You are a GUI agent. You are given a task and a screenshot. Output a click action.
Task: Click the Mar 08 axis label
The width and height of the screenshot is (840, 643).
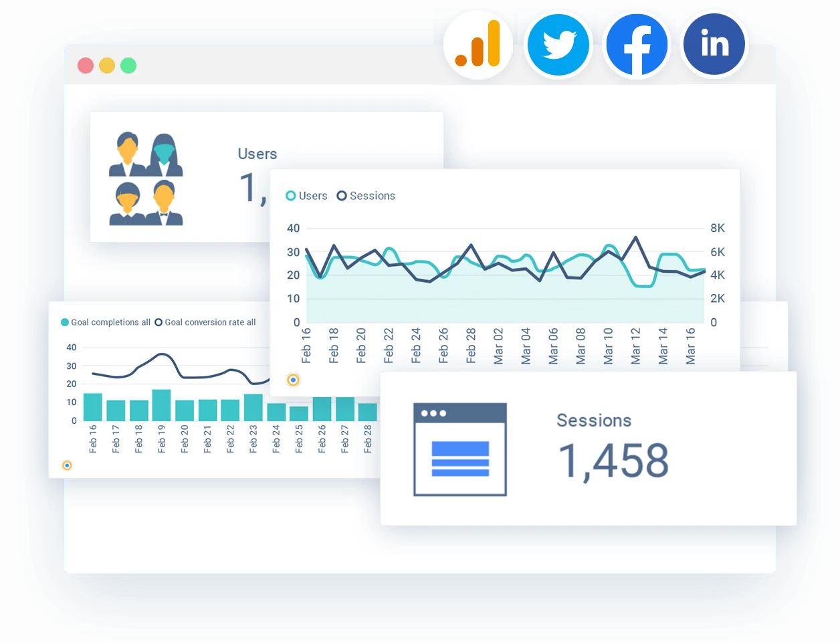point(581,346)
